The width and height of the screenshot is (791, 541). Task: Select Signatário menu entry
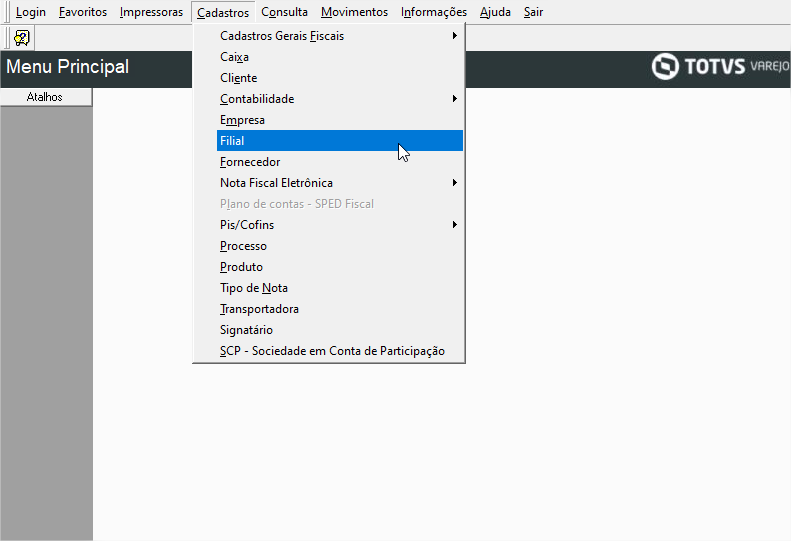tap(340, 330)
